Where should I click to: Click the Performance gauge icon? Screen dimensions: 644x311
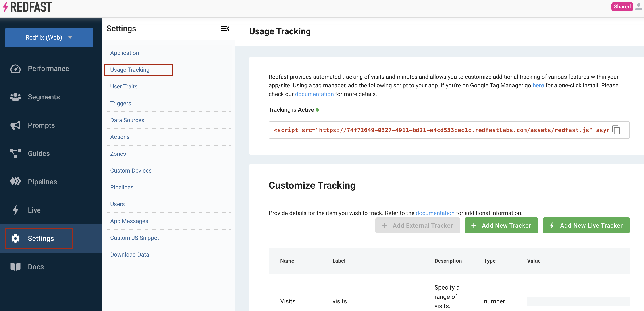point(15,68)
